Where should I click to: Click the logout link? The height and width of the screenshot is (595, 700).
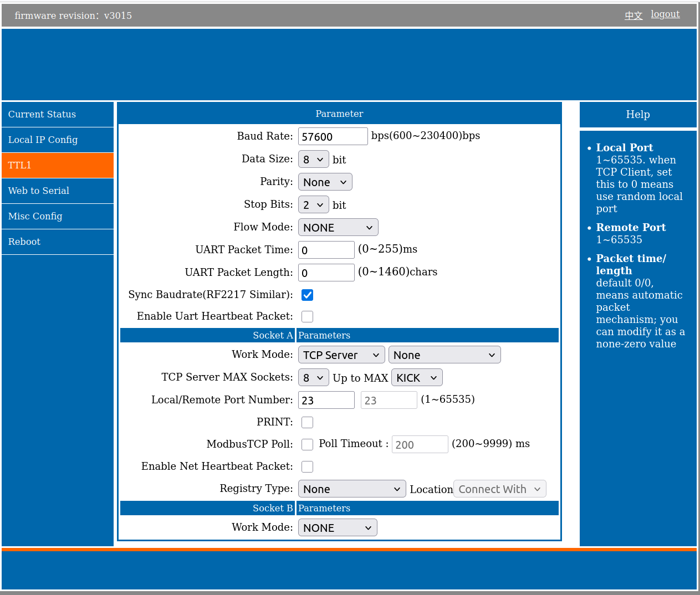tap(665, 14)
